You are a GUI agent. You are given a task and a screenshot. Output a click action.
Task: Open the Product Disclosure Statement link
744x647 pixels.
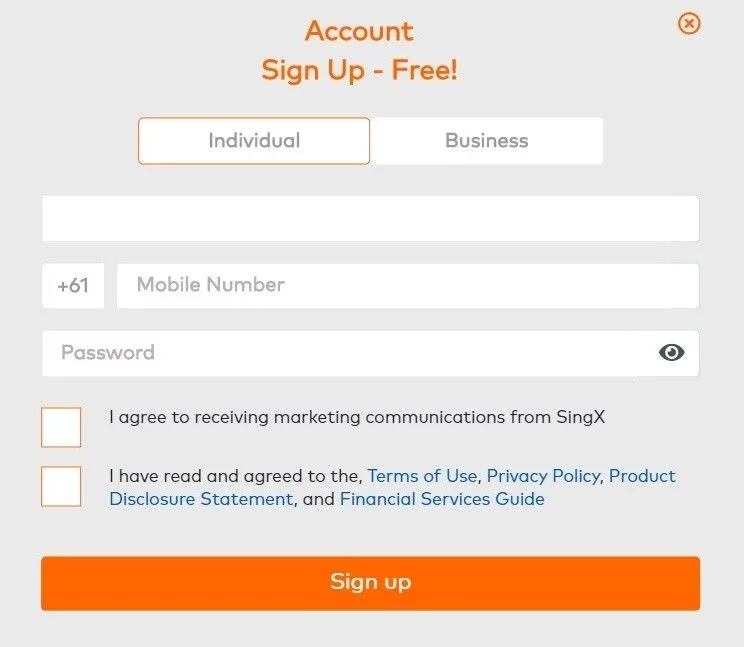point(202,499)
